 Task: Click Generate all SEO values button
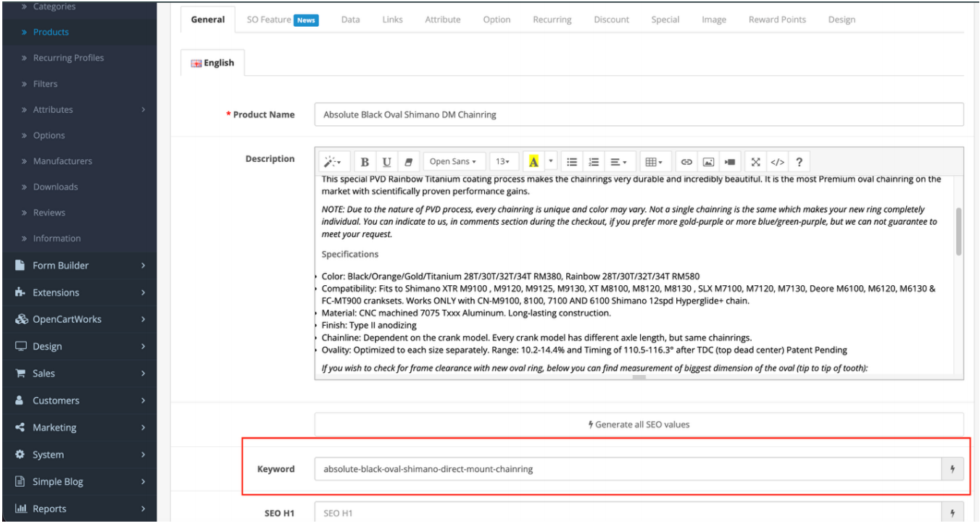click(x=639, y=424)
